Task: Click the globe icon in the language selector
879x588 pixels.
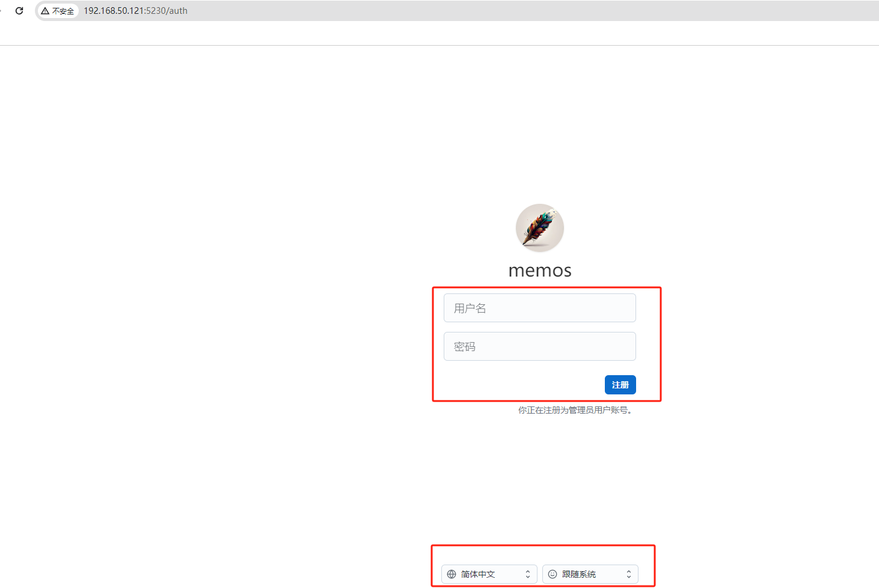Action: (x=452, y=574)
